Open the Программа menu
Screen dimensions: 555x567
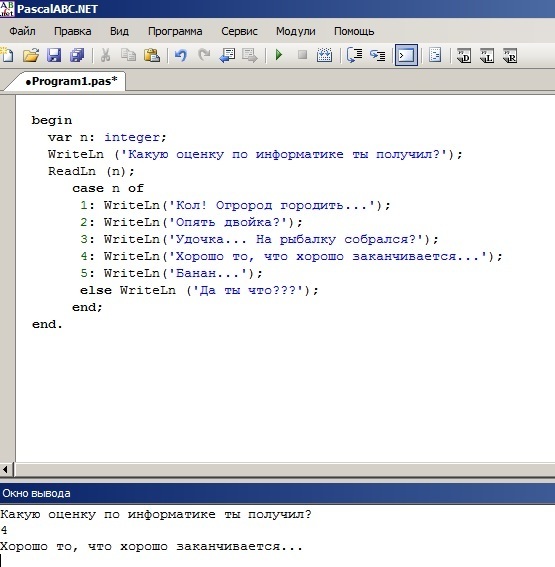(x=175, y=31)
